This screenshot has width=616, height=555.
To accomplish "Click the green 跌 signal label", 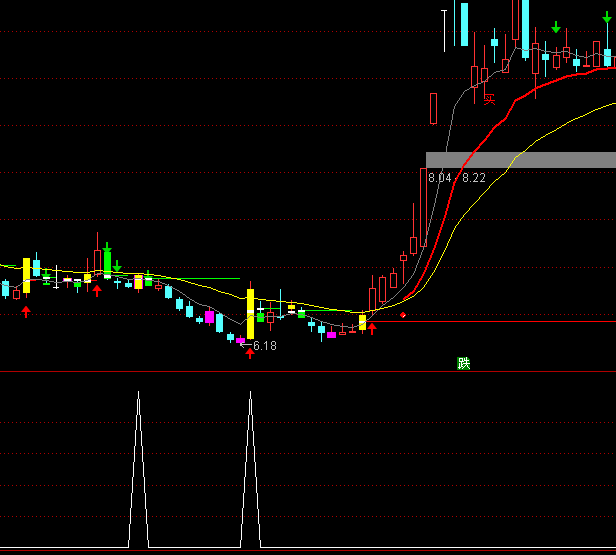I will click(x=463, y=364).
